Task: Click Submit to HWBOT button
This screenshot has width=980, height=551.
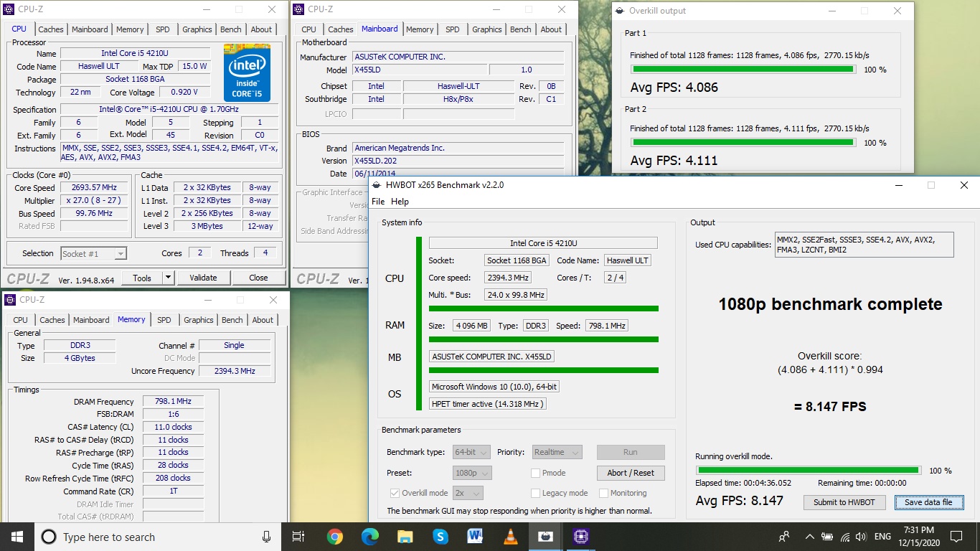Action: click(844, 502)
